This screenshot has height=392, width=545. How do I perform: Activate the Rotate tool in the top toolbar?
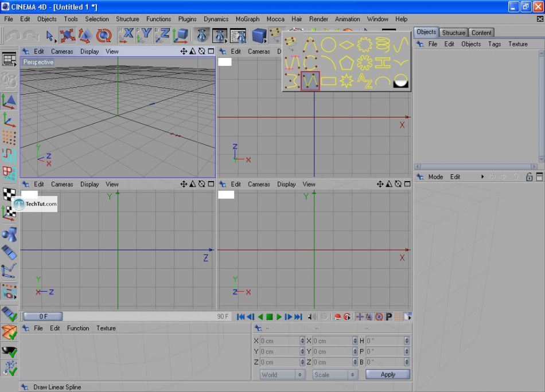[x=104, y=36]
